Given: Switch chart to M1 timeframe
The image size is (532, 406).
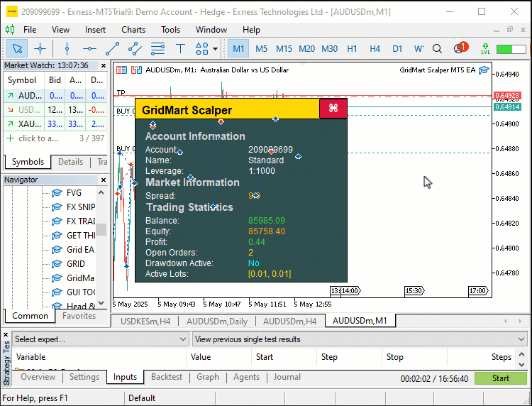Looking at the screenshot, I should tap(238, 49).
